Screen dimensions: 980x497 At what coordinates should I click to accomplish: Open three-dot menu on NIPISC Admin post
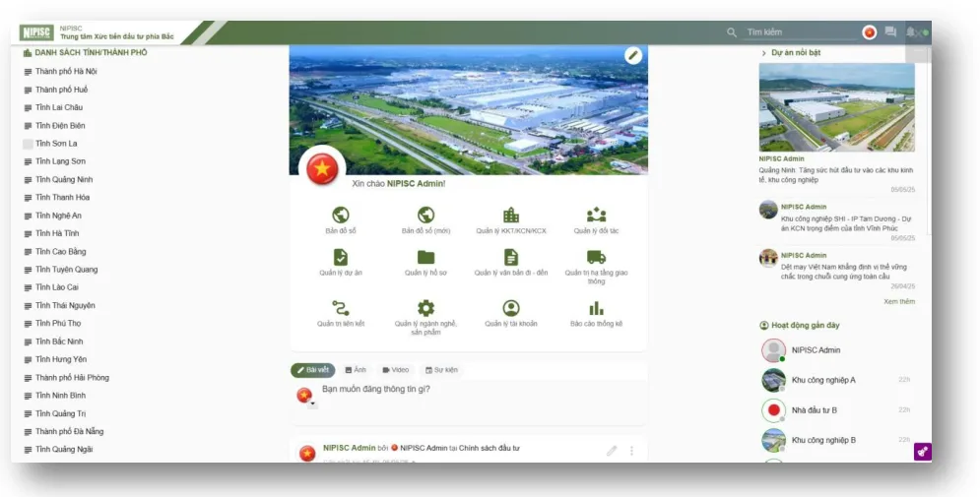pyautogui.click(x=631, y=451)
